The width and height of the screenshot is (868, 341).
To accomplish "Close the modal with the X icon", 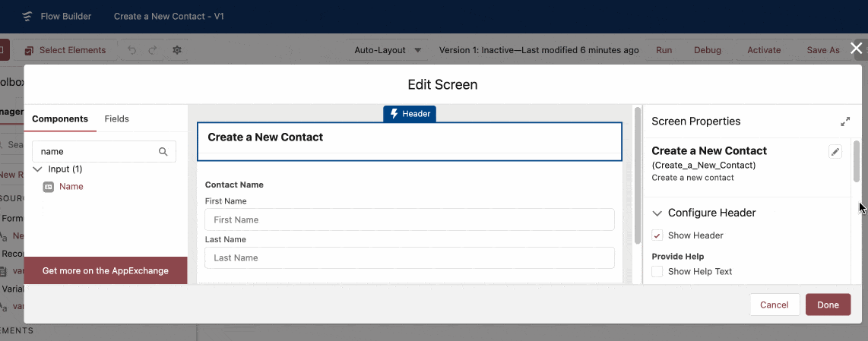I will point(857,48).
